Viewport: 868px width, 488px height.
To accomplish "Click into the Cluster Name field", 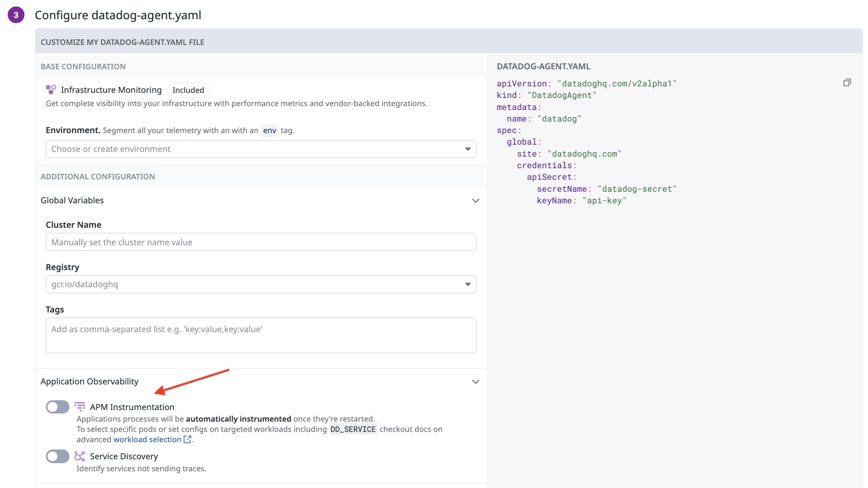I will click(x=260, y=242).
